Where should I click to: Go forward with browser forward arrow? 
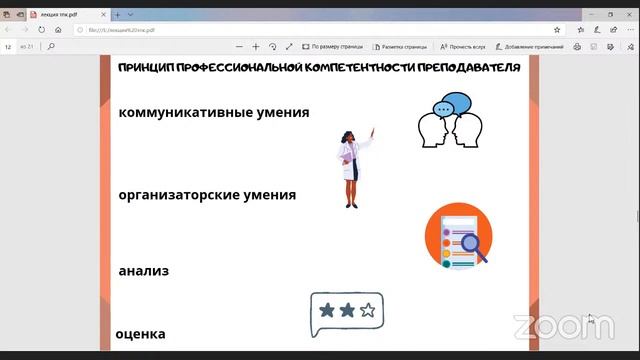[x=25, y=30]
